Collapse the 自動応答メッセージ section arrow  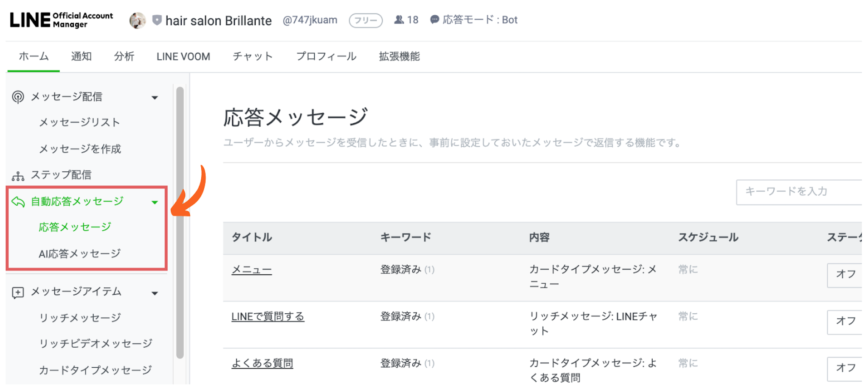coord(155,202)
